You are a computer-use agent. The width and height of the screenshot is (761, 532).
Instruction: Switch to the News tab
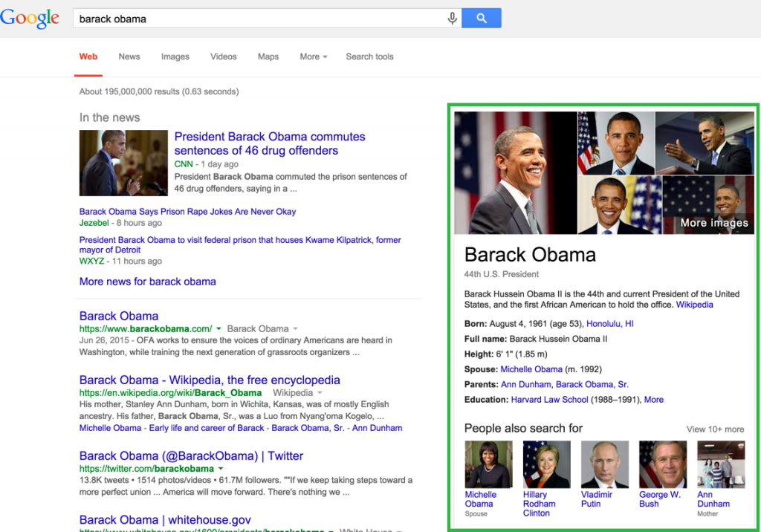[x=129, y=56]
